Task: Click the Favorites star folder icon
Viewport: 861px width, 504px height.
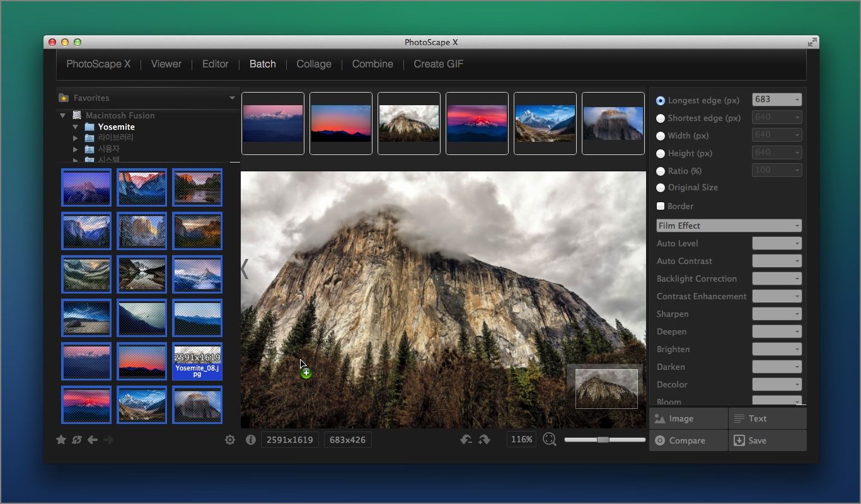Action: pyautogui.click(x=64, y=98)
